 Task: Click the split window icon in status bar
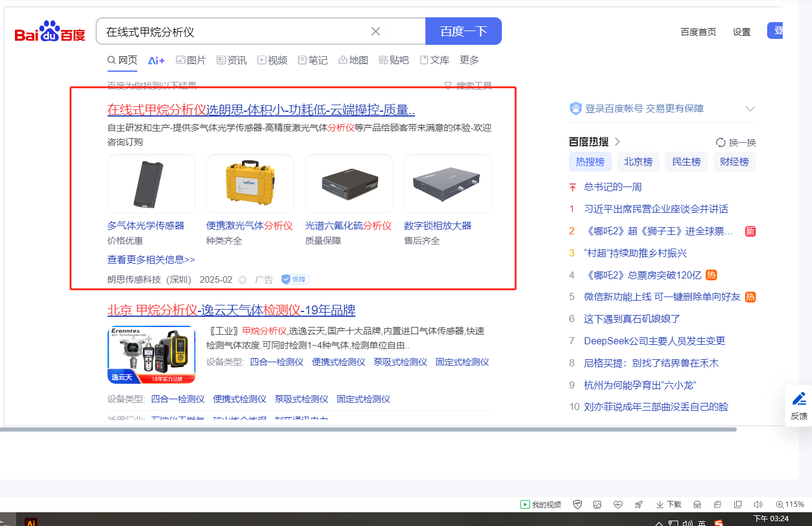pos(738,504)
